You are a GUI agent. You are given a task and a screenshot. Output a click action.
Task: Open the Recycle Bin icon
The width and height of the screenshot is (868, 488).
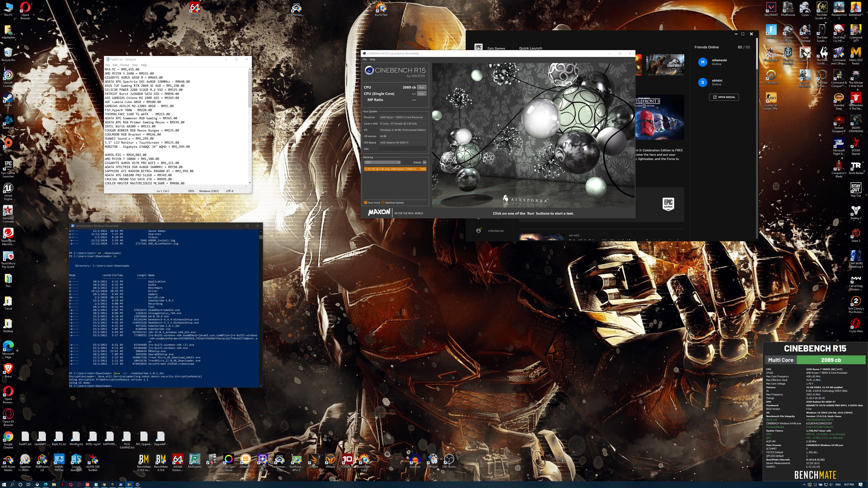[x=8, y=54]
